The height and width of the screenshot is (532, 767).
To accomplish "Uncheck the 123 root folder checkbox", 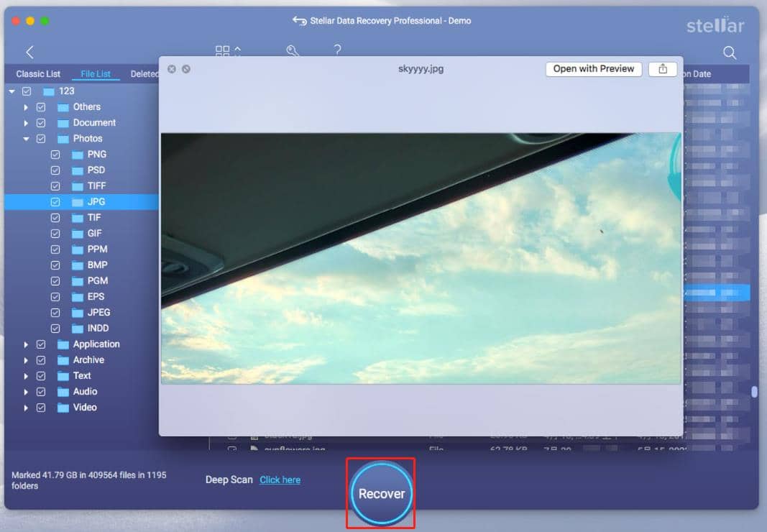I will click(x=27, y=91).
